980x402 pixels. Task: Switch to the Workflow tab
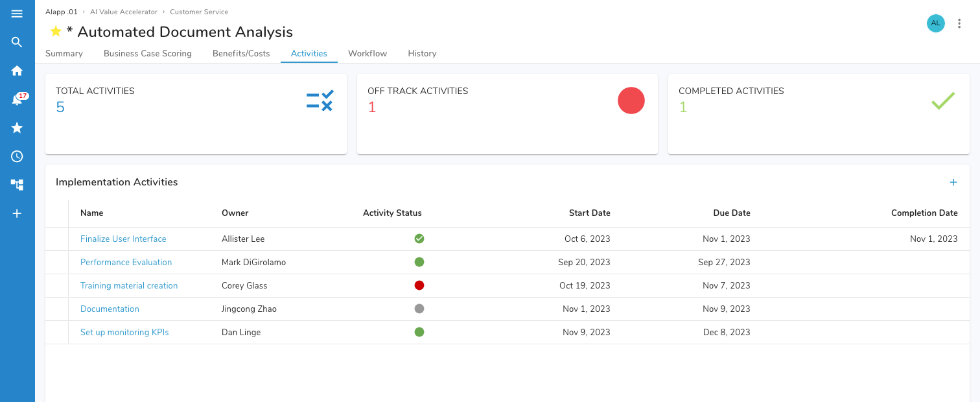click(367, 53)
